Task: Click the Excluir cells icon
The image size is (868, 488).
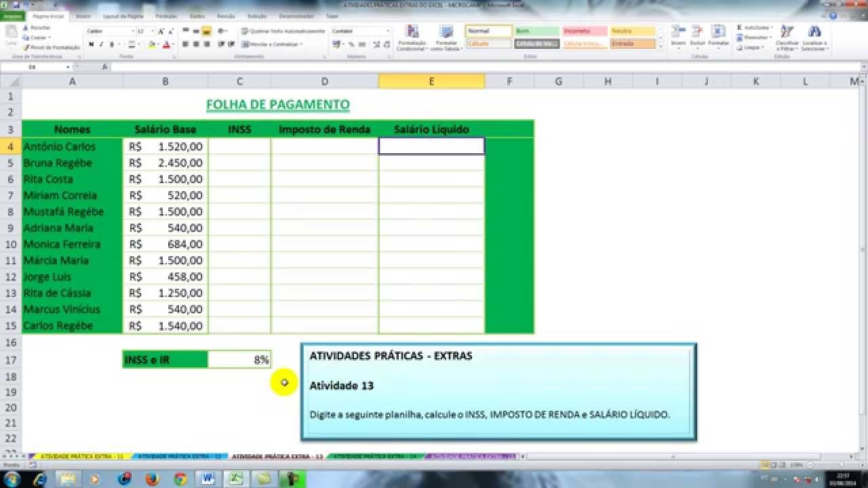Action: pos(697,31)
